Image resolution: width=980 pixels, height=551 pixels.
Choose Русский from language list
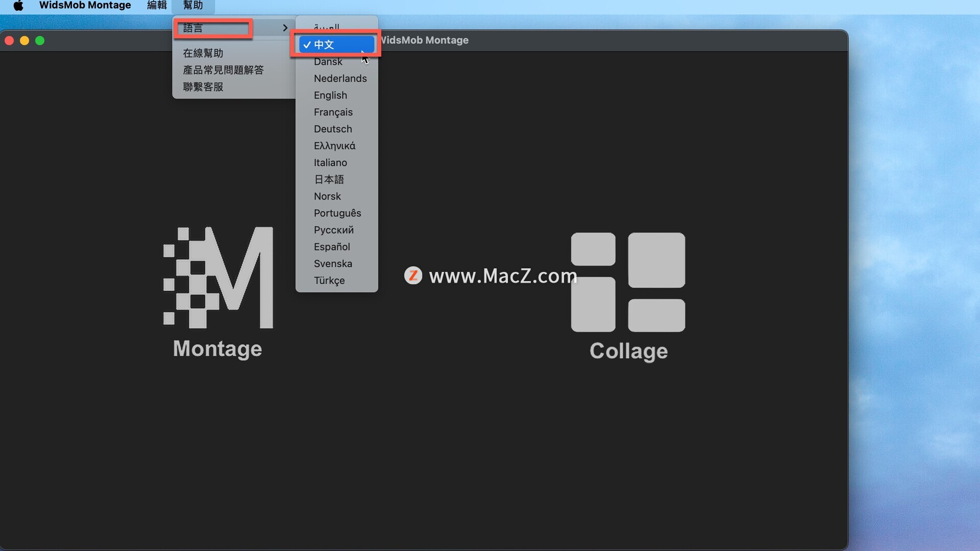pyautogui.click(x=337, y=230)
